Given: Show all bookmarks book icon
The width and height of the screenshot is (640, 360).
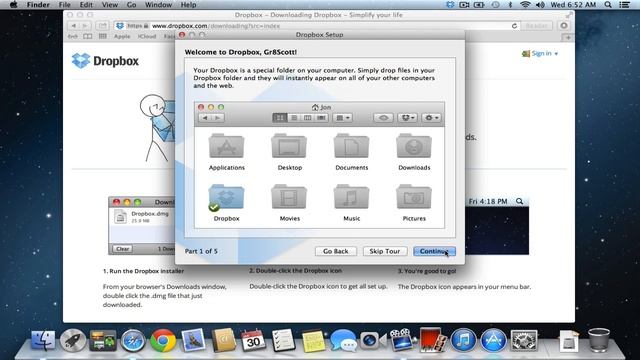Looking at the screenshot, I should 88,36.
